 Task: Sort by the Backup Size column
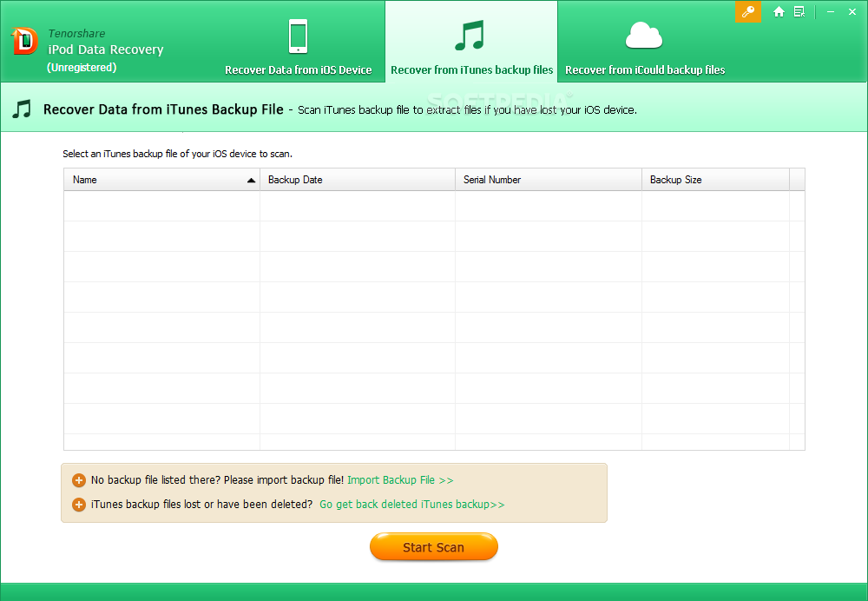click(716, 180)
